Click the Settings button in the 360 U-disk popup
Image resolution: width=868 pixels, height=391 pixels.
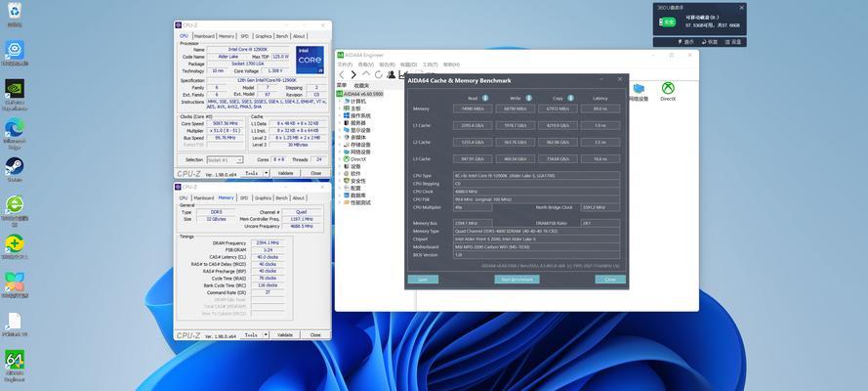coord(733,42)
